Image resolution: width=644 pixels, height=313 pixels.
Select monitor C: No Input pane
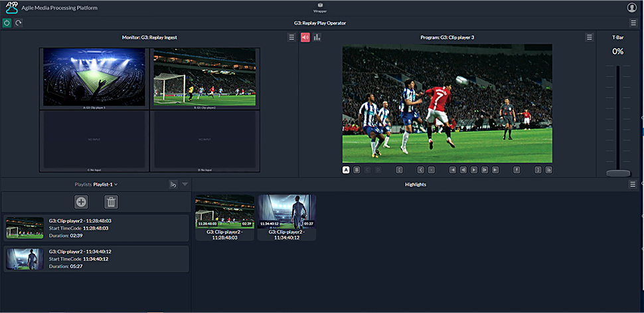click(x=94, y=140)
